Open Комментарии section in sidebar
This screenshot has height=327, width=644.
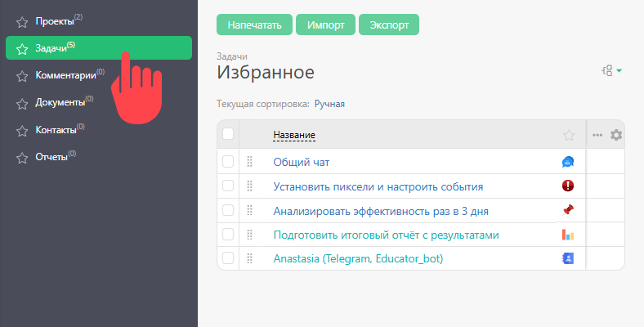99,75
